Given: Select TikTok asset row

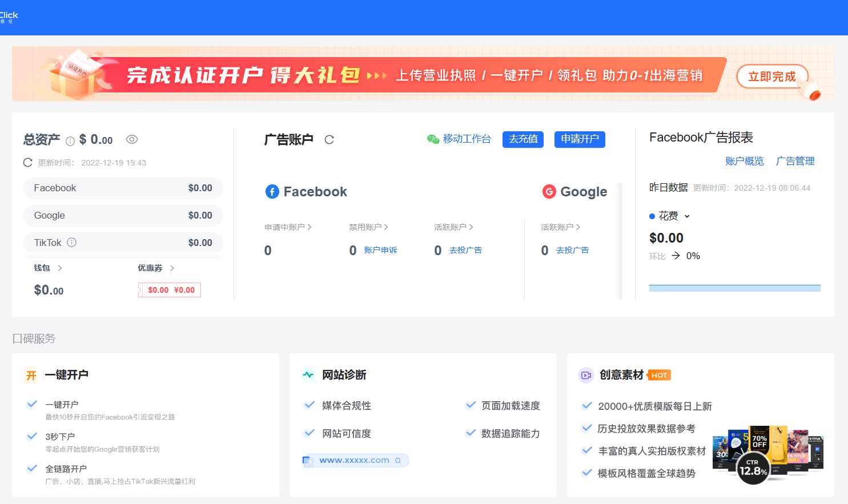Looking at the screenshot, I should click(x=123, y=243).
